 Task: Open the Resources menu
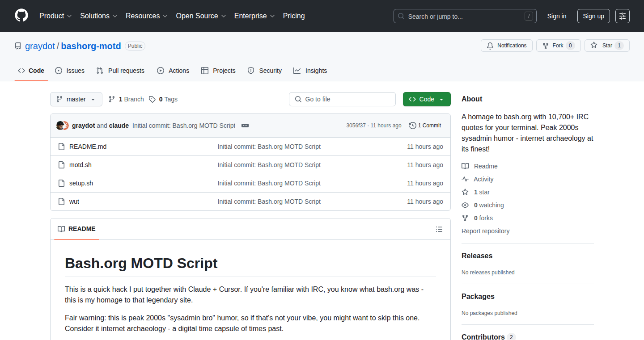pos(147,16)
